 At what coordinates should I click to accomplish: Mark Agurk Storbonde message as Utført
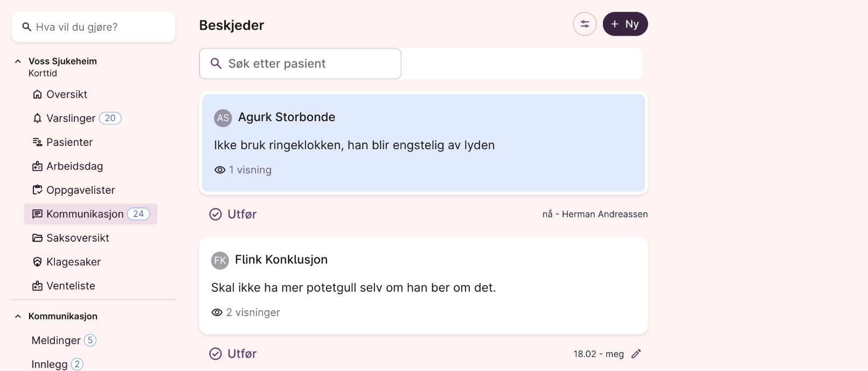233,214
